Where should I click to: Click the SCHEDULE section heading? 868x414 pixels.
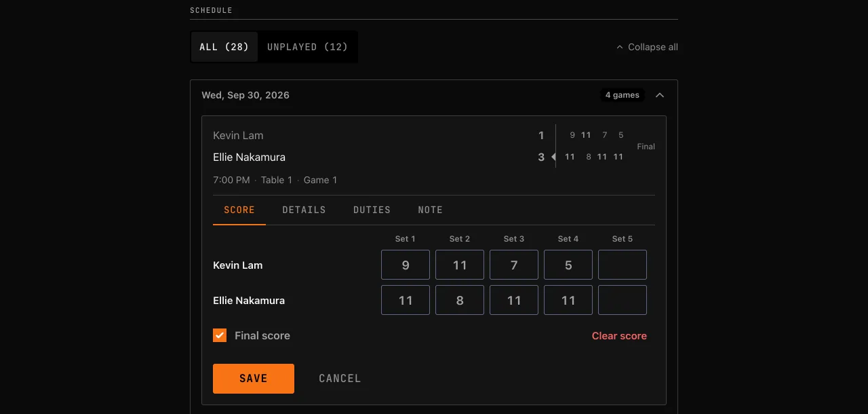point(211,10)
